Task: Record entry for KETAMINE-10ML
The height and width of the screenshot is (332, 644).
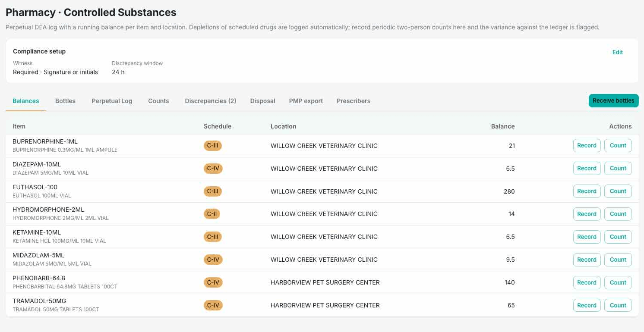Action: (587, 237)
